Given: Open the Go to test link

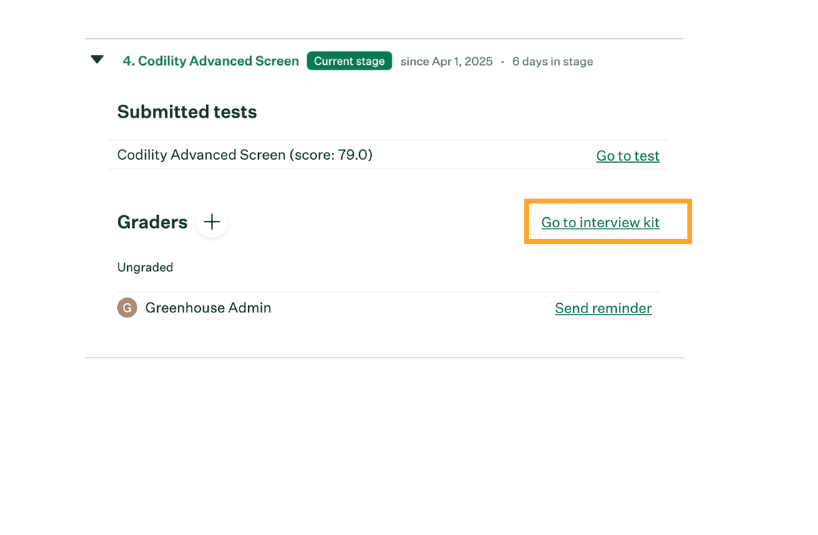Looking at the screenshot, I should (628, 155).
